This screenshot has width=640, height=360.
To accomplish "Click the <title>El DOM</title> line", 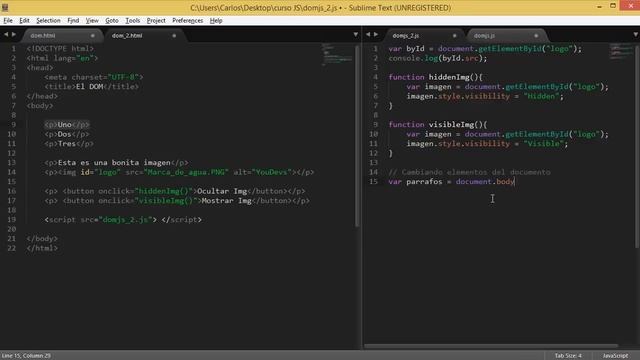I will tap(91, 87).
